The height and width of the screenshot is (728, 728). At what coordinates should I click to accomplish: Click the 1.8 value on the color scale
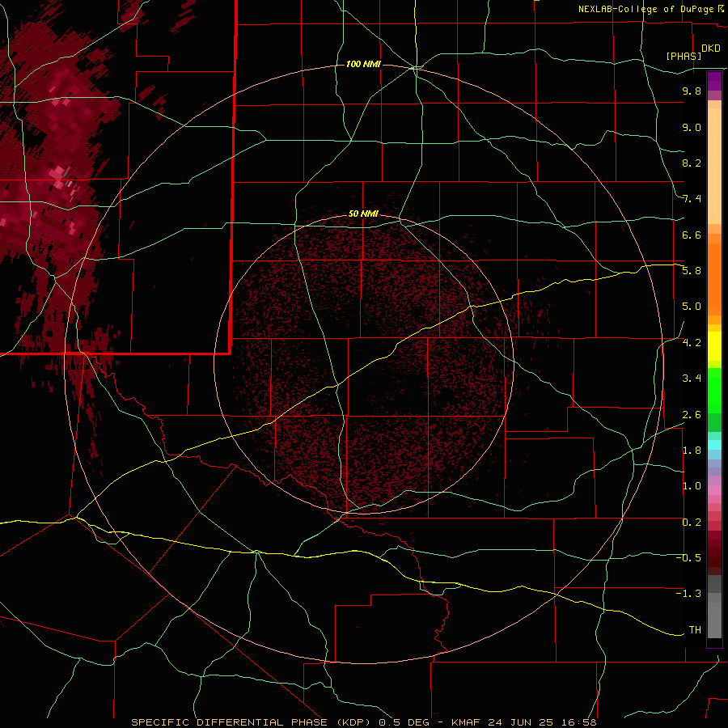(692, 451)
